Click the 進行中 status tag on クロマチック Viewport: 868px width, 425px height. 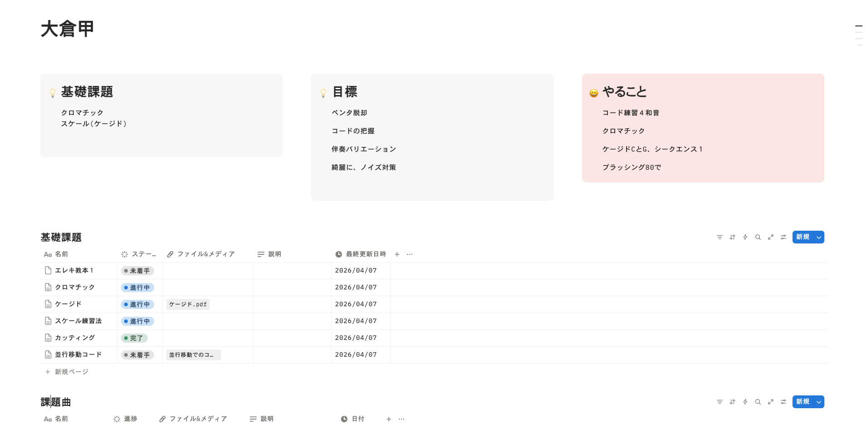click(137, 287)
